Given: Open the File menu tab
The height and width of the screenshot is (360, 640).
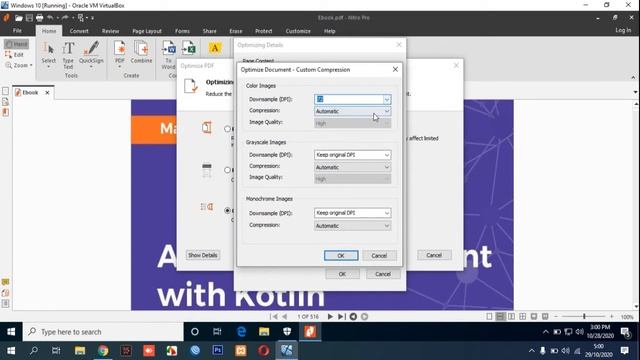Looking at the screenshot, I should tap(17, 31).
